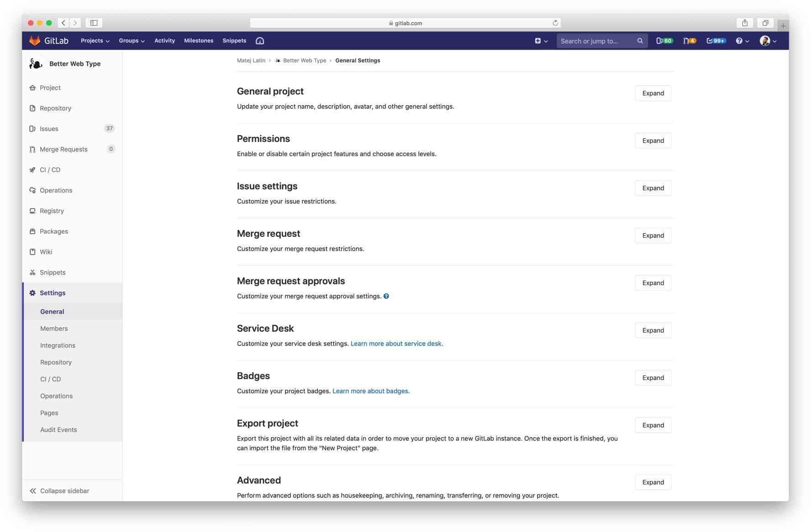Expand the Merge request approvals section
Viewport: 811px width, 532px height.
click(653, 282)
